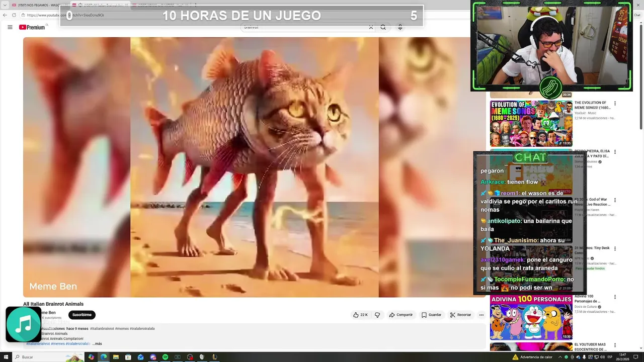Open the YouTube hamburger guide menu
The height and width of the screenshot is (362, 644).
point(10,27)
